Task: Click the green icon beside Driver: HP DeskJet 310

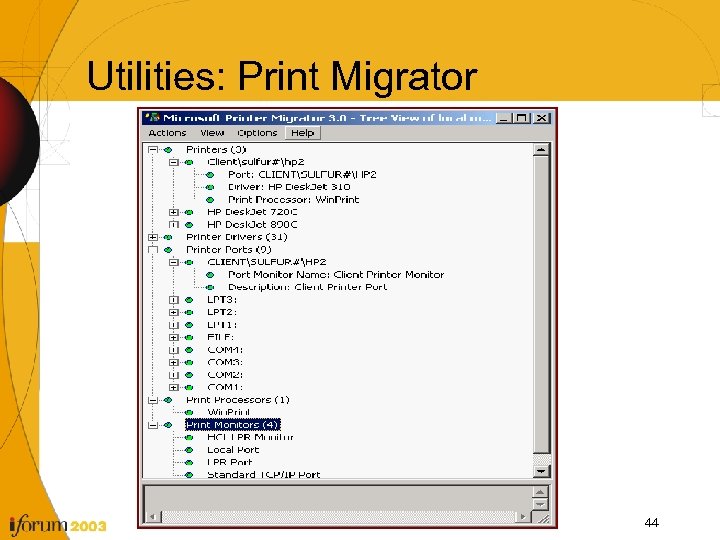Action: 210,187
